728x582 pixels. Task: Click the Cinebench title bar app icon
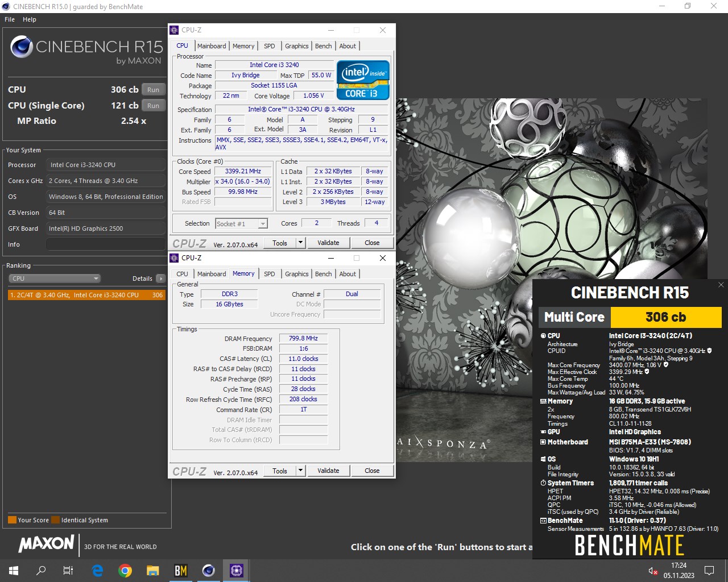6,6
